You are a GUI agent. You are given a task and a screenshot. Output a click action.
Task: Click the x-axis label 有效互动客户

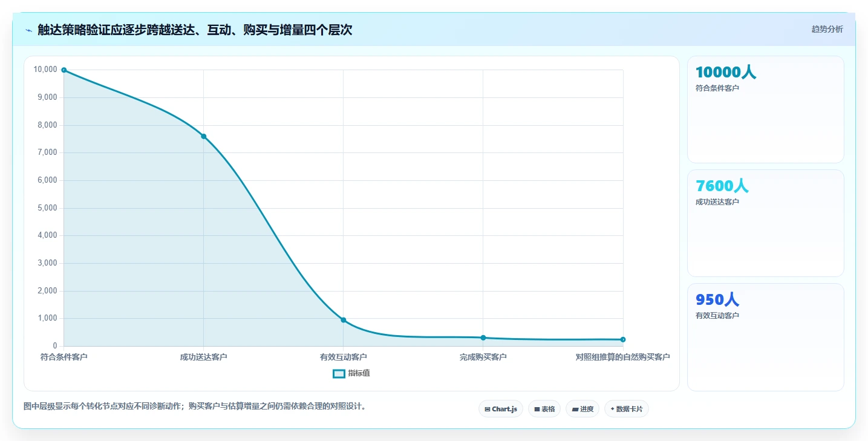[343, 358]
